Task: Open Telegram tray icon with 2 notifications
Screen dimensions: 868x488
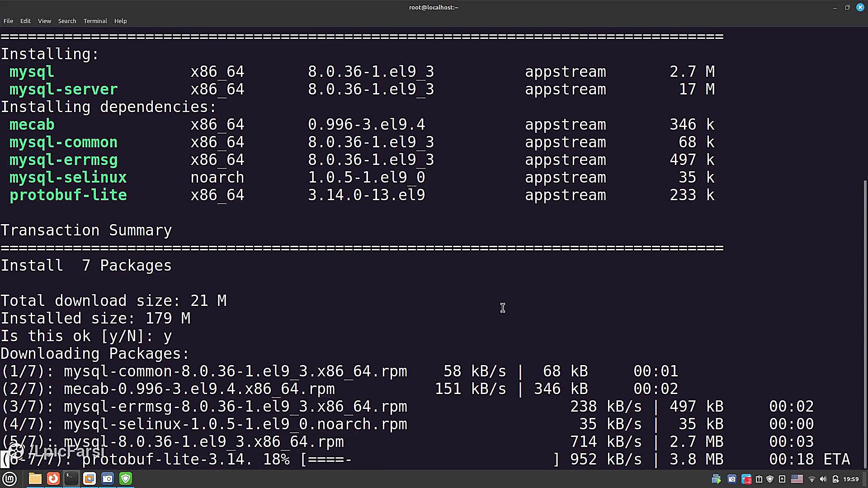Action: pos(746,479)
